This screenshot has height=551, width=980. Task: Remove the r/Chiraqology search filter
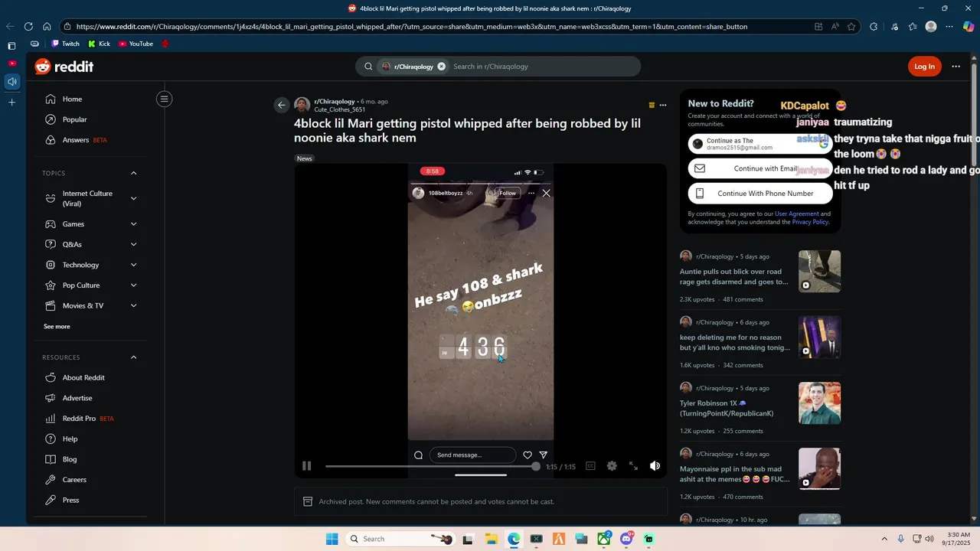point(442,67)
